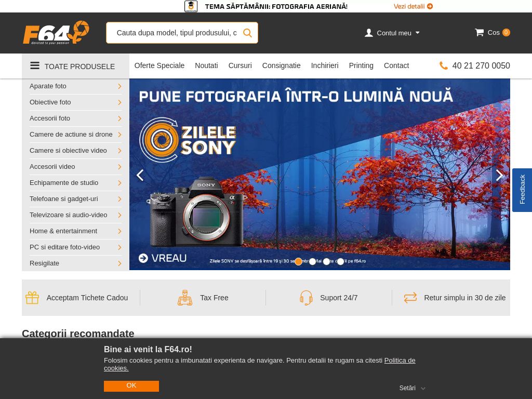Click the Retur simplu arrows icon

coord(410,298)
